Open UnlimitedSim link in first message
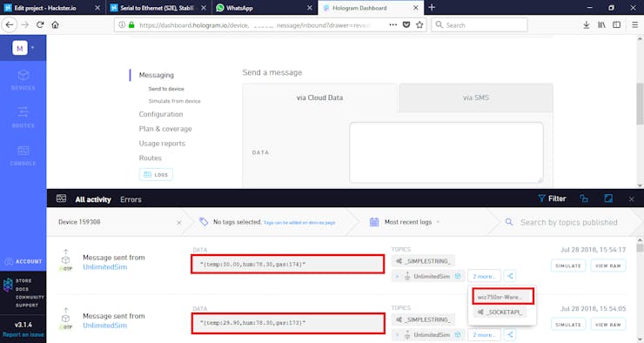Viewport: 644px width, 343px height. pyautogui.click(x=104, y=267)
